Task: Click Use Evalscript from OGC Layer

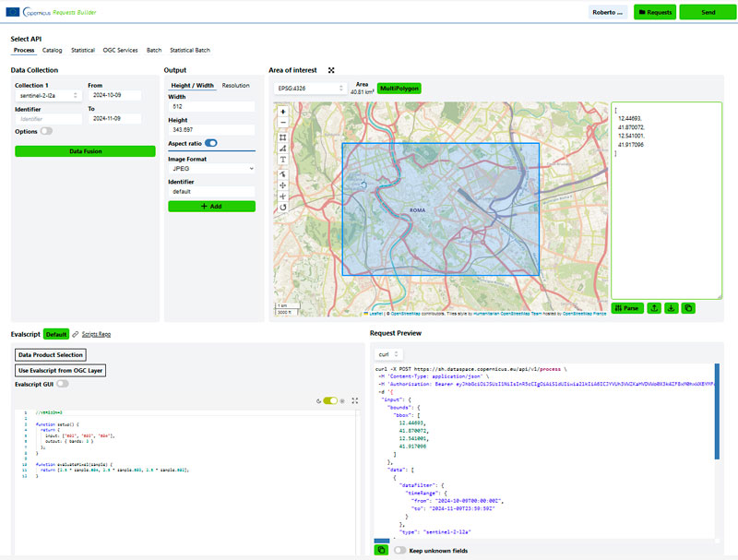Action: click(x=60, y=370)
